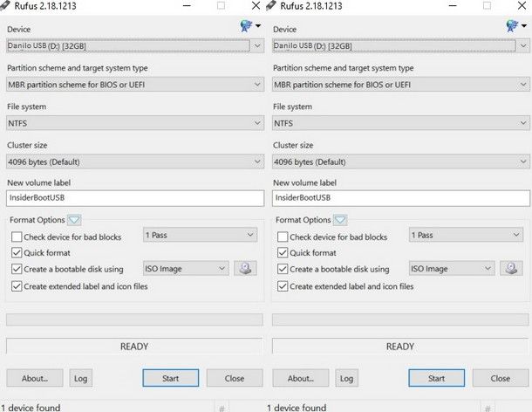Open Device dropdown in left Rufus window
This screenshot has height=412, width=532.
[x=135, y=45]
